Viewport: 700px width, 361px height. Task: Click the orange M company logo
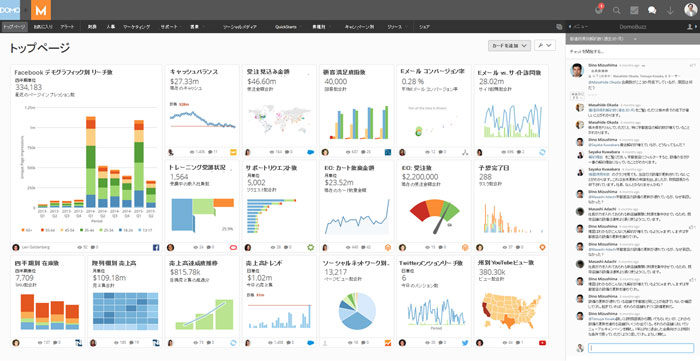pos(41,10)
